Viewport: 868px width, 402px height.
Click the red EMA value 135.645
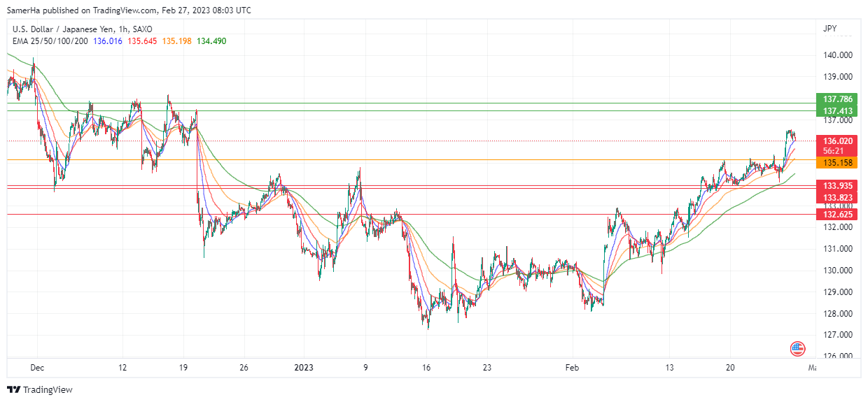pyautogui.click(x=142, y=41)
